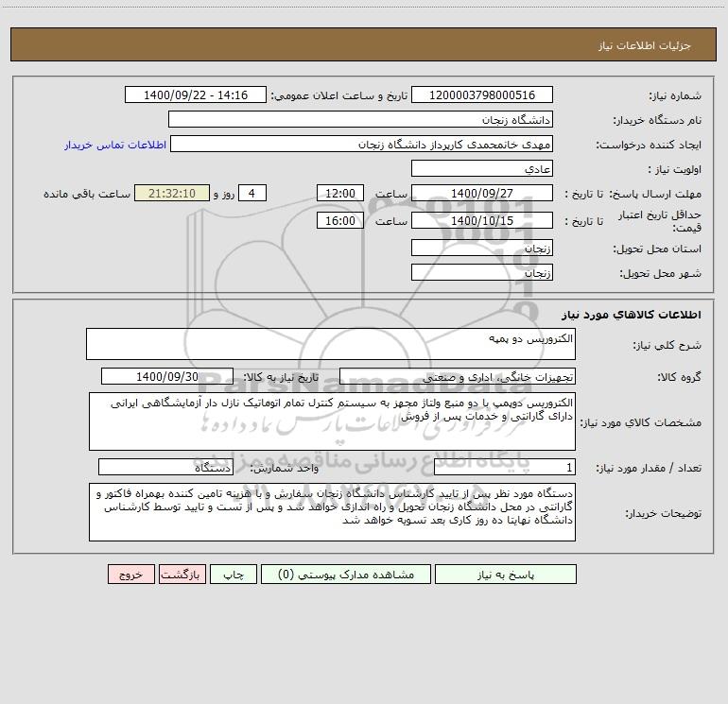Click the چاپ print button
728x704 pixels.
(234, 574)
